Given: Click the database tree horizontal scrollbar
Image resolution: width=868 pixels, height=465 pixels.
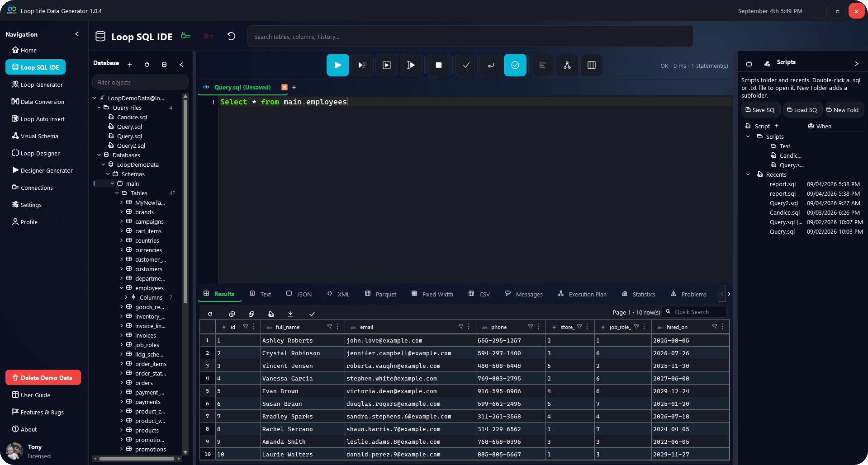Looking at the screenshot, I should [x=137, y=458].
